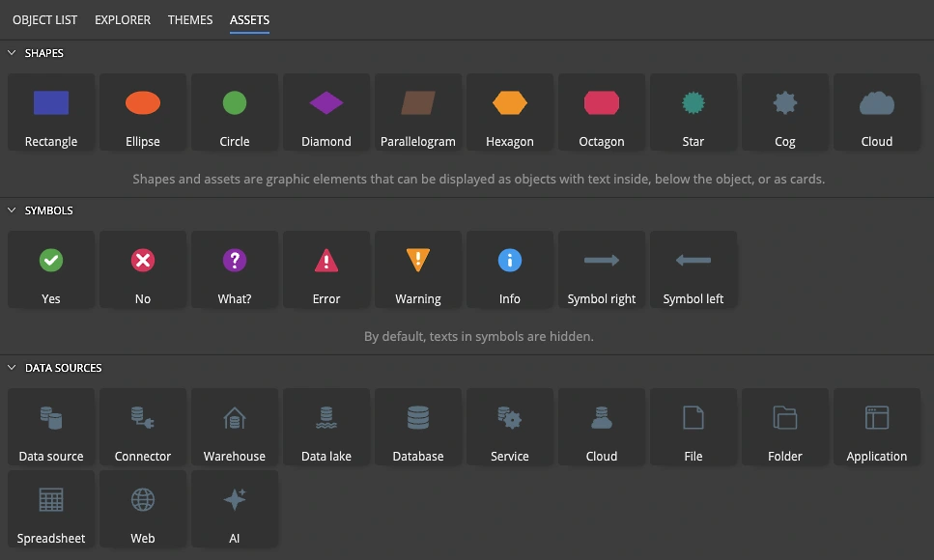Pick the Symbol left arrow
The image size is (934, 560).
[693, 269]
